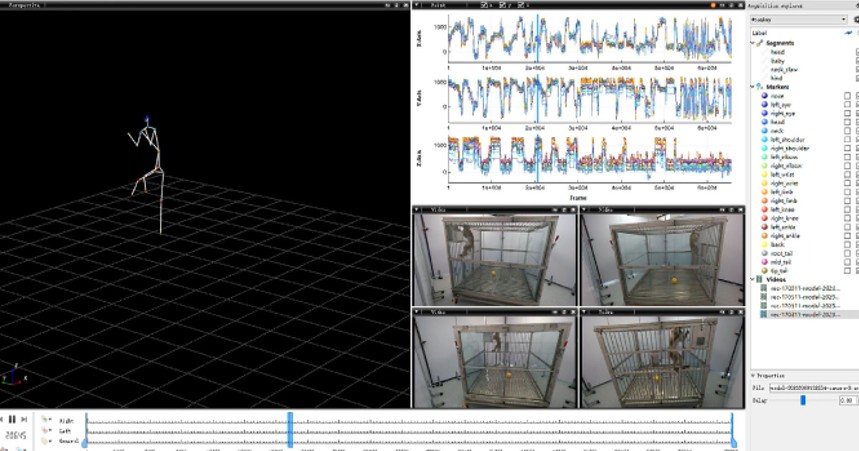Click the left_eye marker icon

pyautogui.click(x=764, y=104)
